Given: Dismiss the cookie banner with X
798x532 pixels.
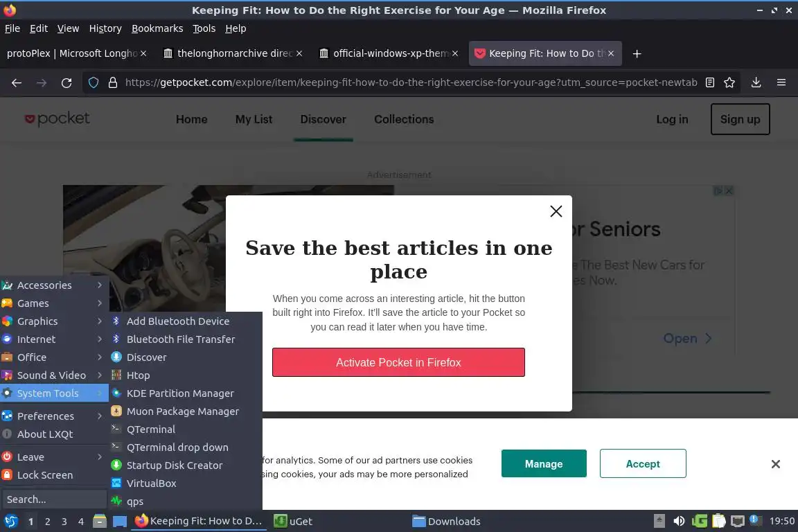Looking at the screenshot, I should coord(776,464).
